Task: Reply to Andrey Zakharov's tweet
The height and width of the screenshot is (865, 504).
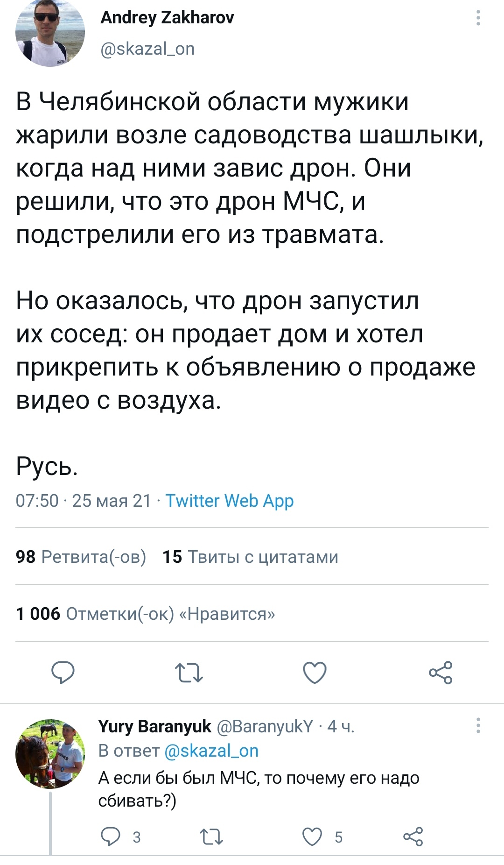Action: (63, 673)
